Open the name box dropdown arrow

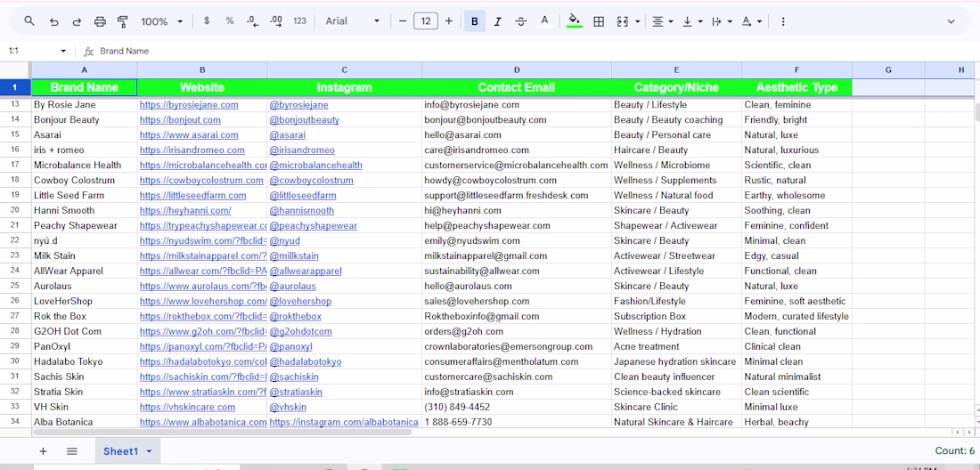(63, 51)
